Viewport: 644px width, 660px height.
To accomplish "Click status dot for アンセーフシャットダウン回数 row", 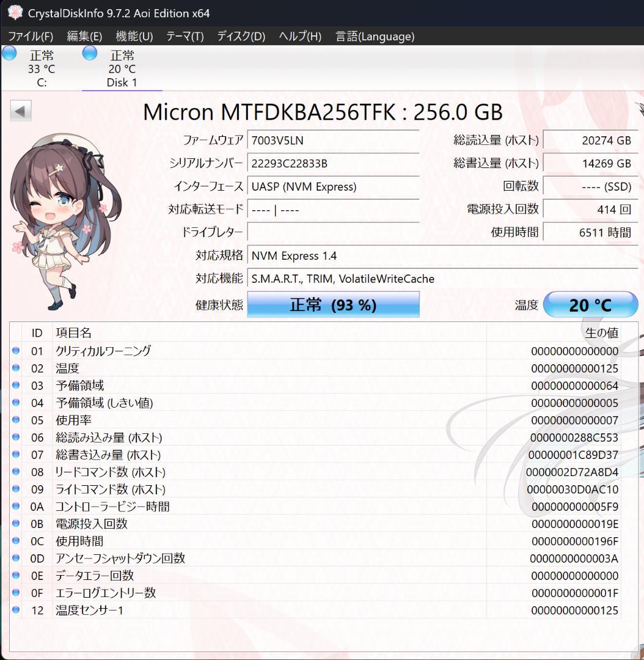I will click(16, 558).
